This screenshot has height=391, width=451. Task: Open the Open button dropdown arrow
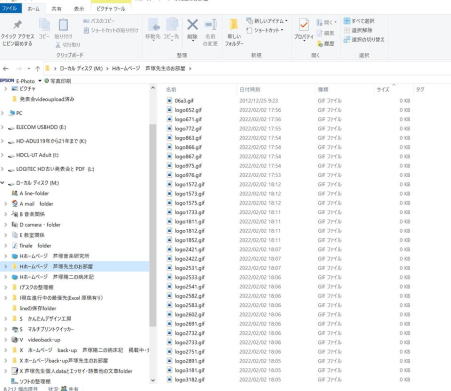[x=335, y=22]
